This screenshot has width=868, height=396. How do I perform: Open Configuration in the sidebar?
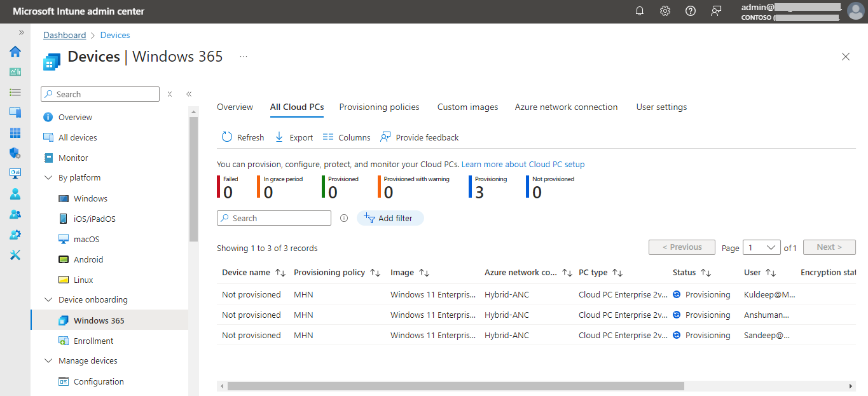coord(99,381)
